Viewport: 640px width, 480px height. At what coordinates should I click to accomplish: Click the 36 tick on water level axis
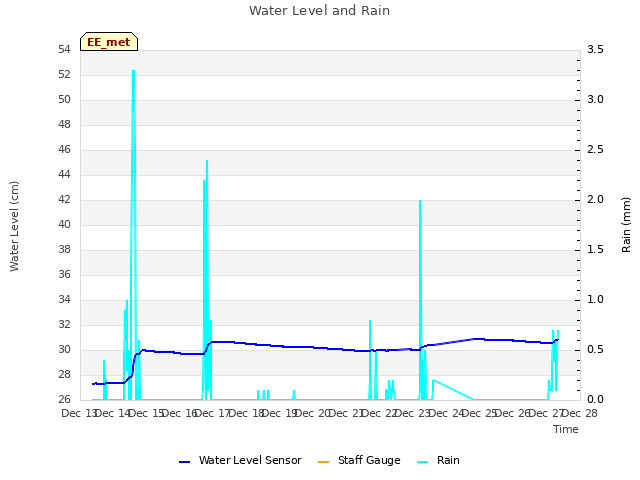tap(64, 274)
